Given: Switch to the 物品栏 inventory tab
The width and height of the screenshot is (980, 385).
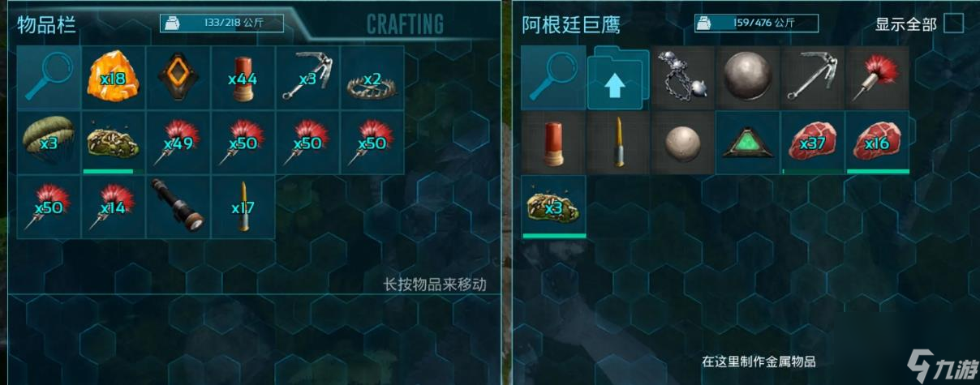Looking at the screenshot, I should (x=47, y=24).
